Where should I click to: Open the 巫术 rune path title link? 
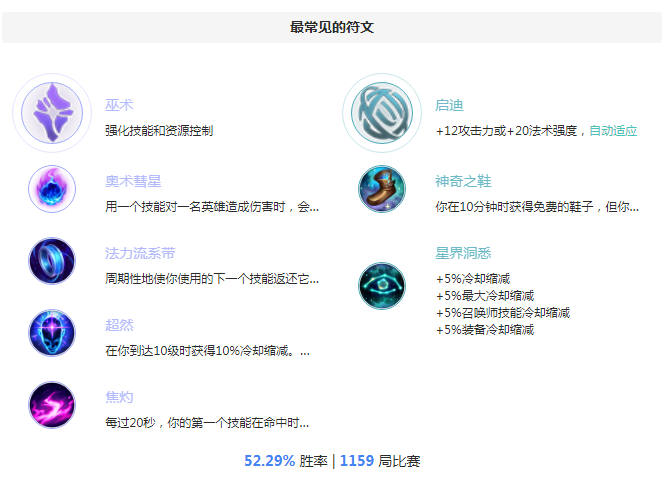[x=119, y=105]
